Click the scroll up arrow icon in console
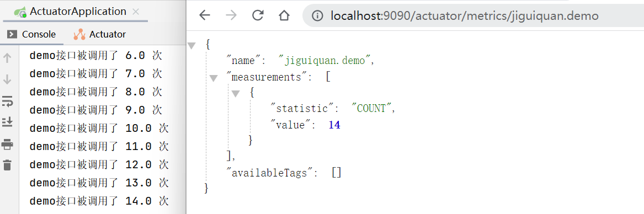Image resolution: width=644 pixels, height=214 pixels. [x=7, y=58]
